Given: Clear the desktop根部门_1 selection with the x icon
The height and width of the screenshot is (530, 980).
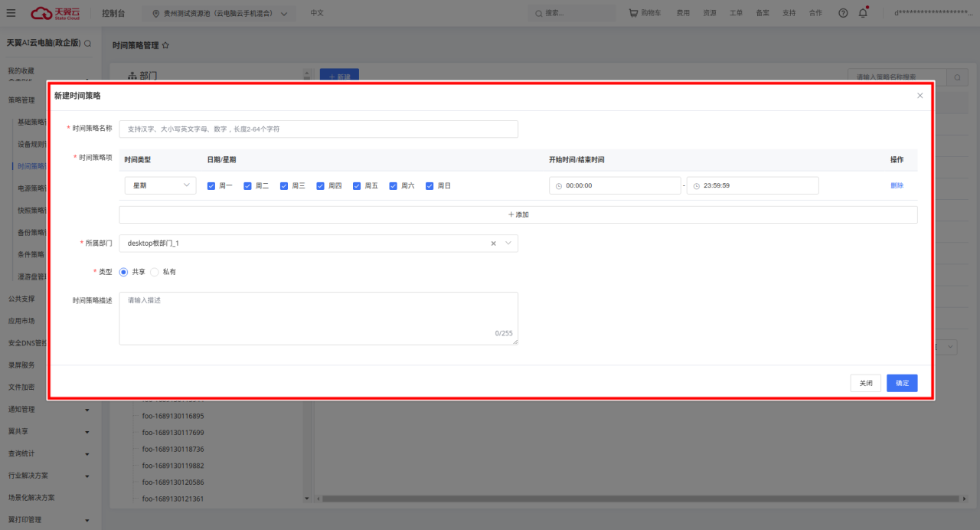Looking at the screenshot, I should point(493,244).
